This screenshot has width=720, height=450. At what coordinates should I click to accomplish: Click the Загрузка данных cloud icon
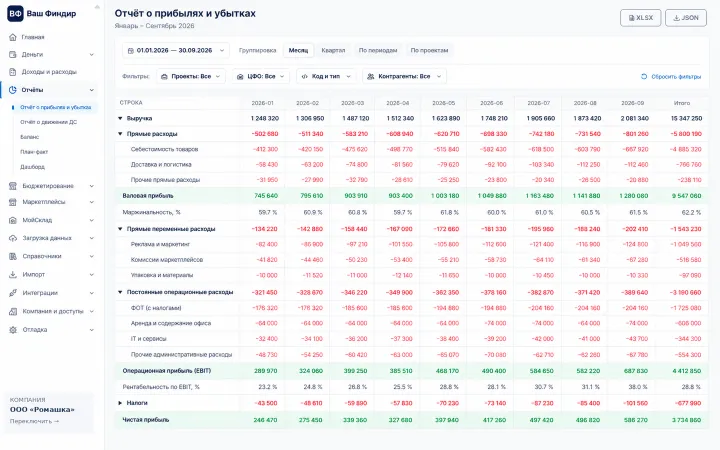(x=13, y=238)
